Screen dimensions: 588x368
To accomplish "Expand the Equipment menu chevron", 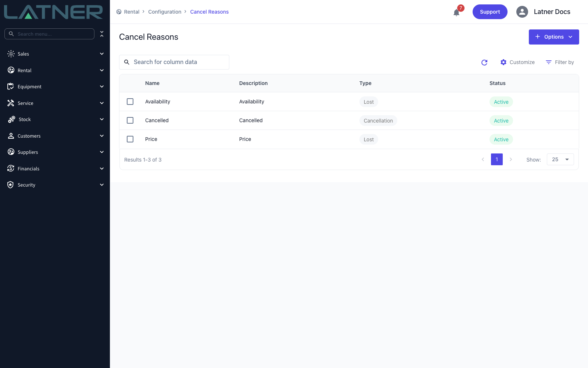I will pyautogui.click(x=102, y=86).
